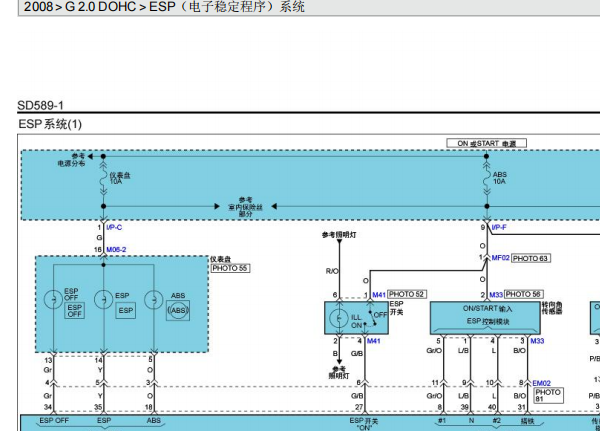Click pin number 34 near ESP OFF terminal

pos(48,407)
